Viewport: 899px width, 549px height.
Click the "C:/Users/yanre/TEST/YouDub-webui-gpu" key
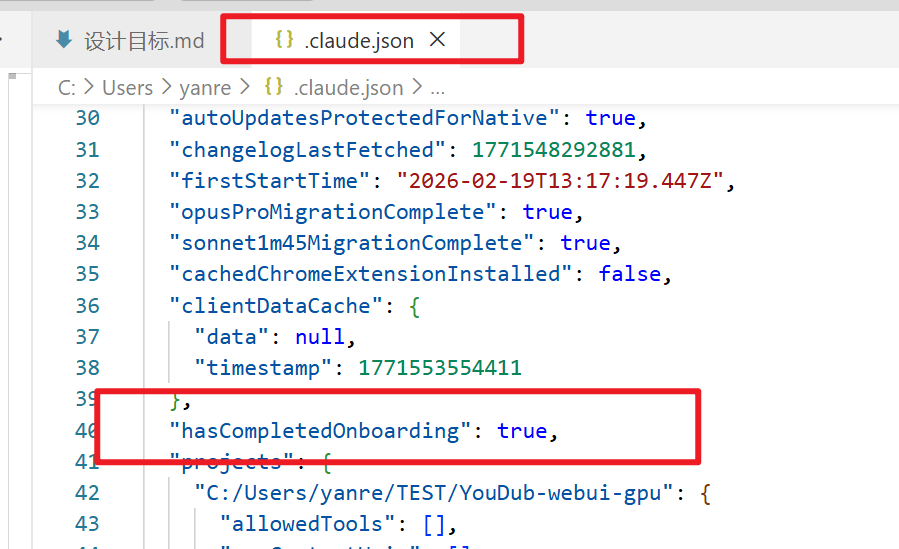(x=433, y=493)
